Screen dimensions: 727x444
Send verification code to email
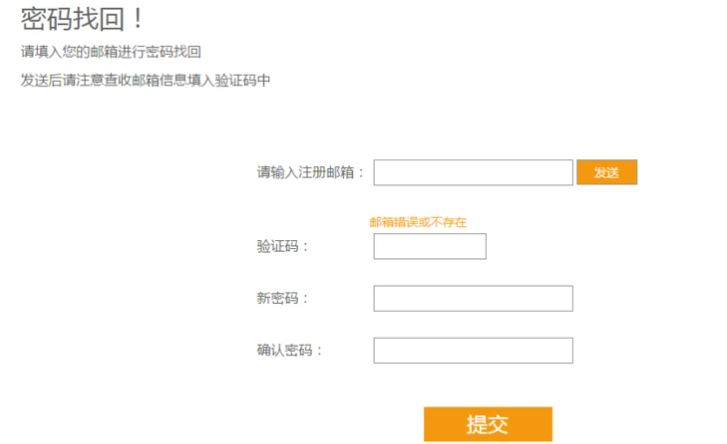(x=606, y=173)
